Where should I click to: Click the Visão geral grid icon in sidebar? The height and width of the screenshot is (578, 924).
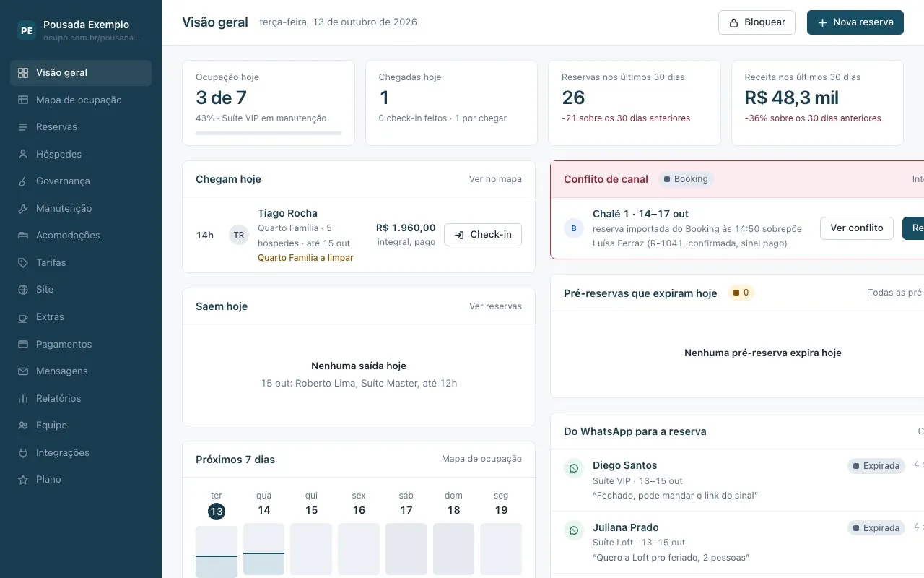(x=23, y=73)
